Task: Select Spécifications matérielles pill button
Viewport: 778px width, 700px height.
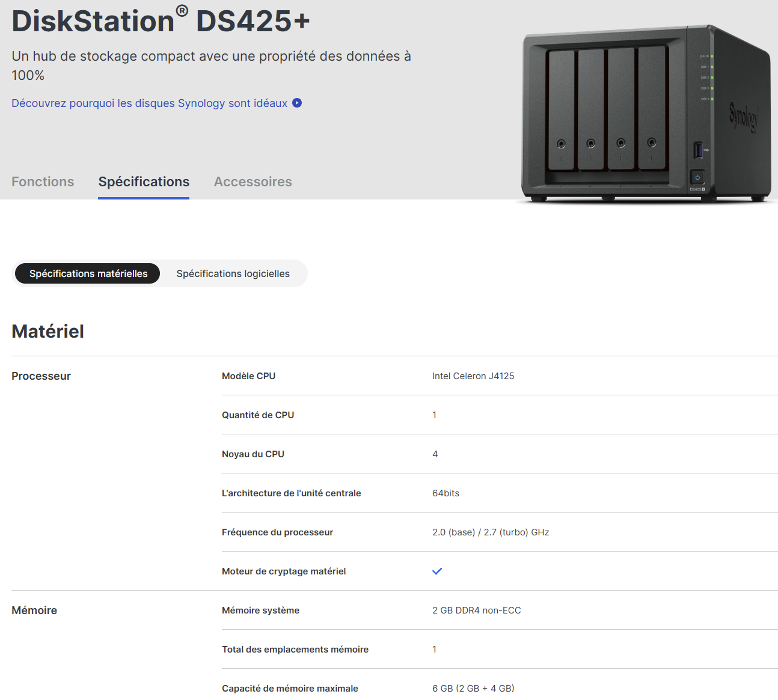Action: click(x=88, y=273)
